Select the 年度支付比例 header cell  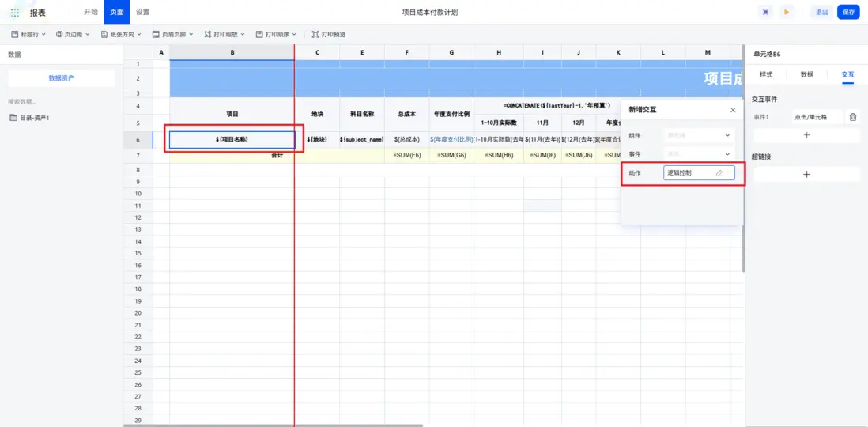[451, 114]
